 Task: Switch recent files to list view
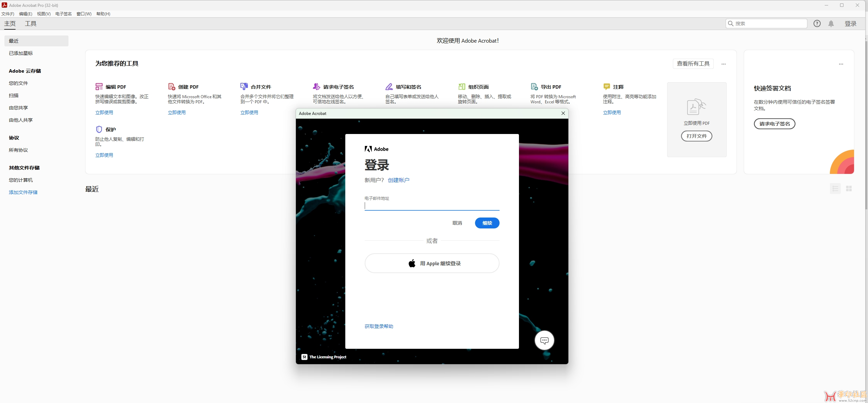click(x=835, y=189)
